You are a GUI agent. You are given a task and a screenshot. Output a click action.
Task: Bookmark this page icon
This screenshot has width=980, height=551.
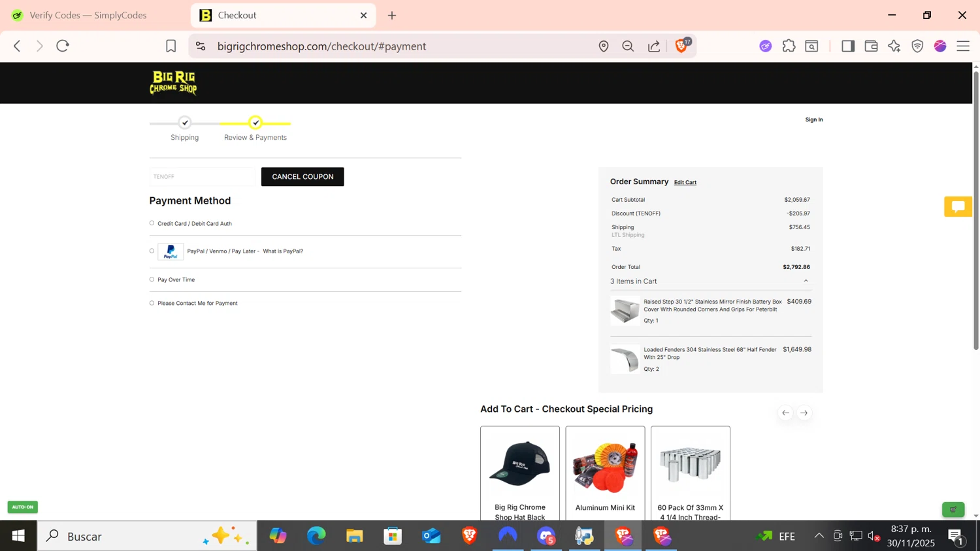tap(171, 46)
